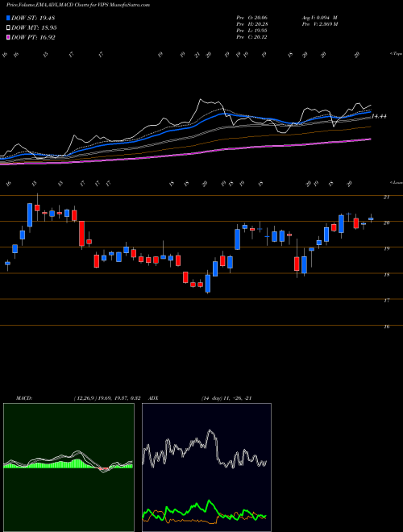Viewport: 403px width, 532px height.
Task: Select the 'DOW ST: 19.48' legend text
Action: (33, 18)
